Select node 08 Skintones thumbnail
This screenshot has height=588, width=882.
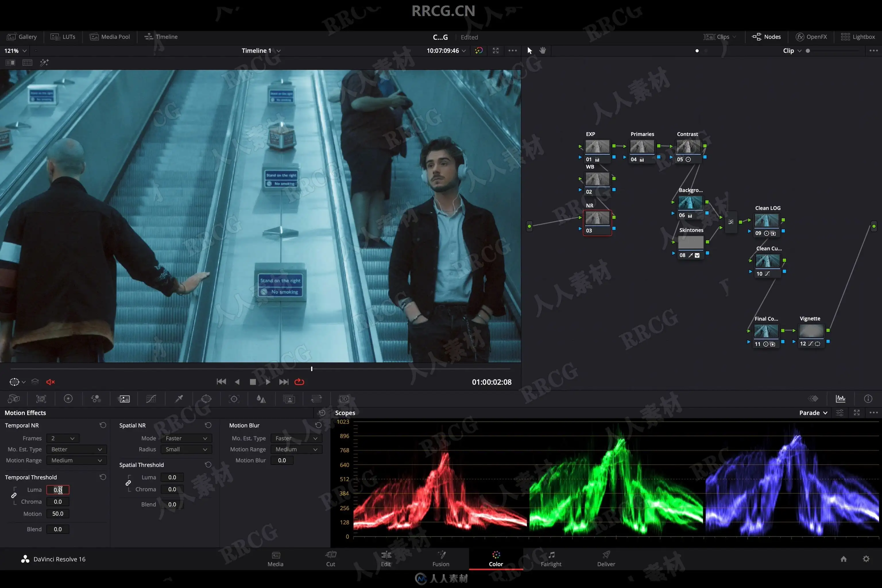point(690,242)
